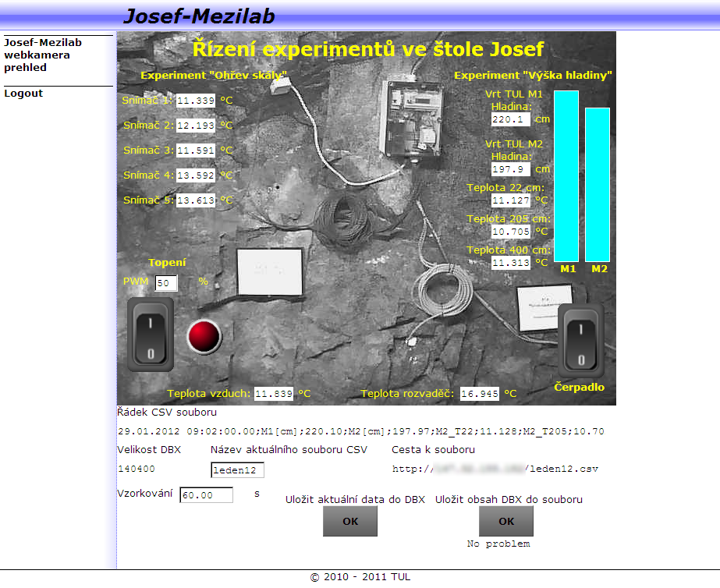Edit the CSV file name field leden12
Image resolution: width=720 pixels, height=588 pixels.
pyautogui.click(x=237, y=469)
